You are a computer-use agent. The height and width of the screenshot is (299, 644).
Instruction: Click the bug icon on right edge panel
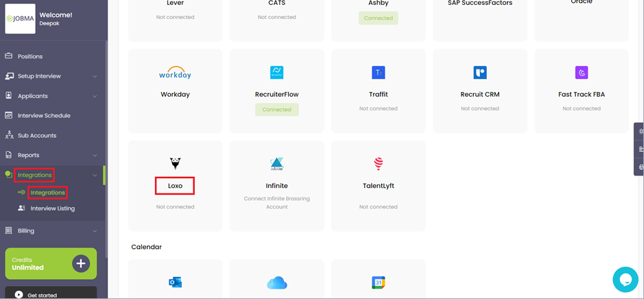[641, 167]
